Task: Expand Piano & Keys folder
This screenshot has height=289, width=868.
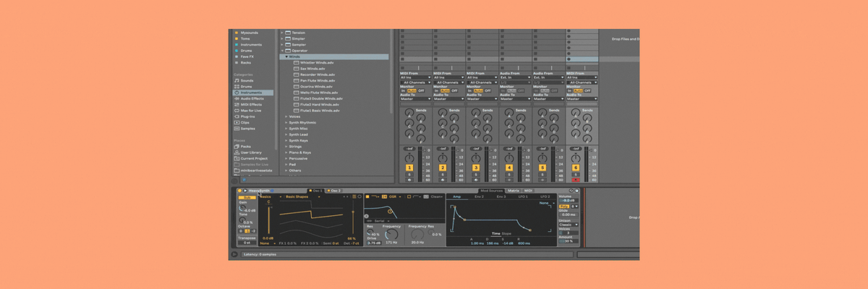Action: tap(286, 152)
